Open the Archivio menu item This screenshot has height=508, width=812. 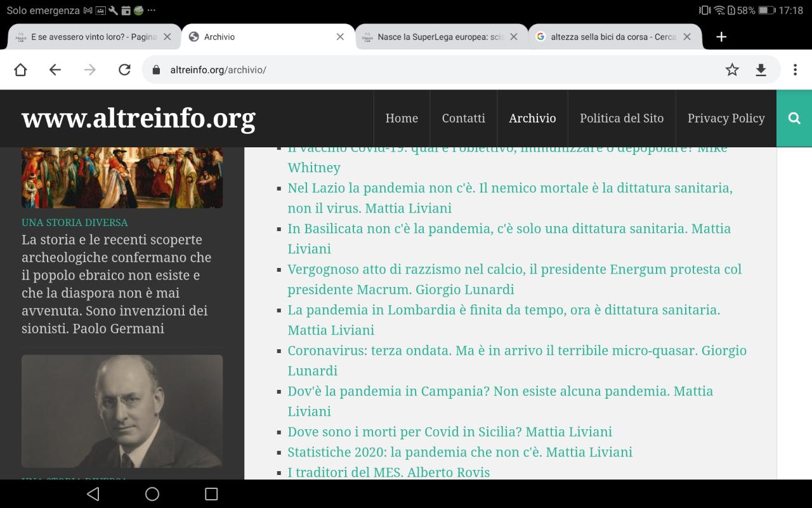[x=532, y=118]
